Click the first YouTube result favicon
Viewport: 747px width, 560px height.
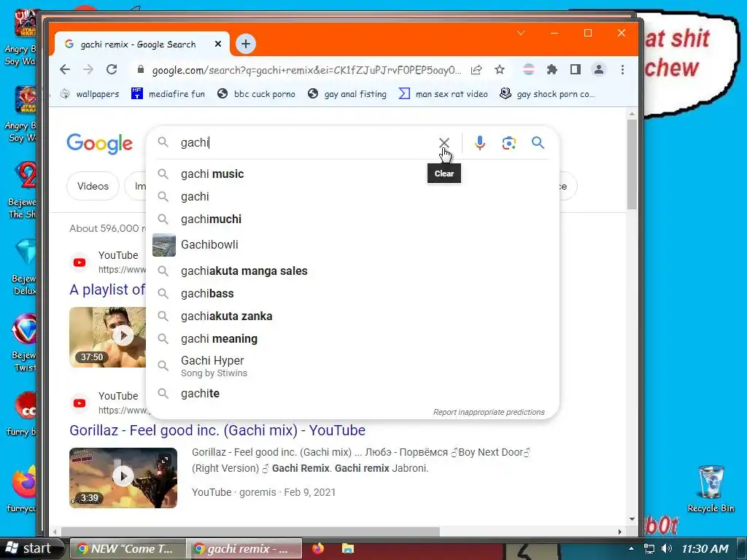[x=80, y=262]
